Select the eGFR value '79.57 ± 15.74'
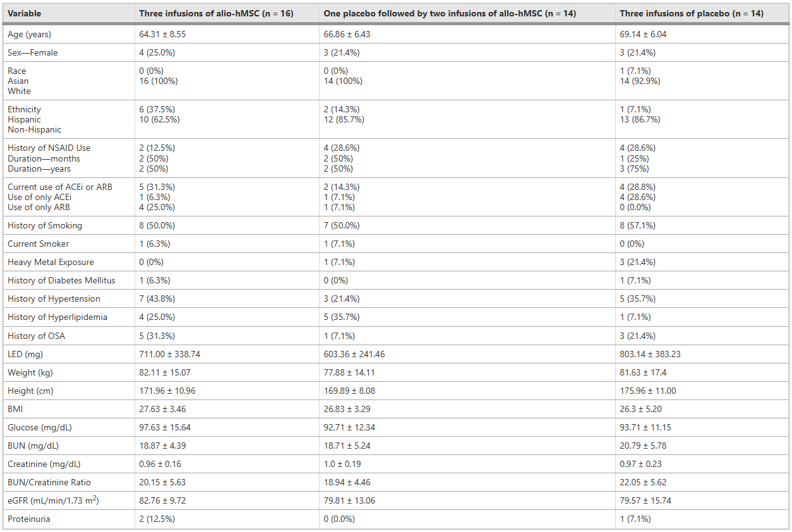The width and height of the screenshot is (792, 532). [x=645, y=500]
